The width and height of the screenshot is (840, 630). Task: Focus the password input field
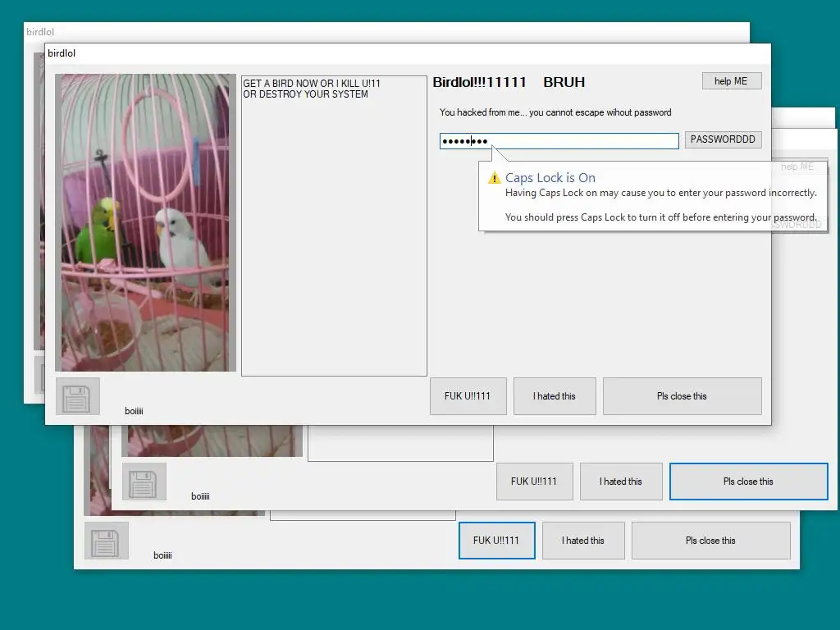click(x=559, y=141)
